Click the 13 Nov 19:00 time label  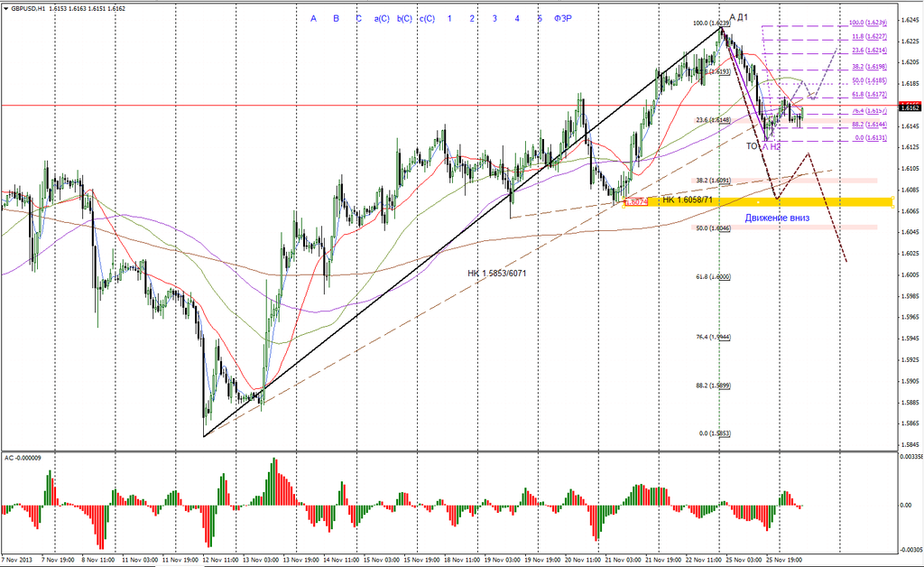pos(300,559)
